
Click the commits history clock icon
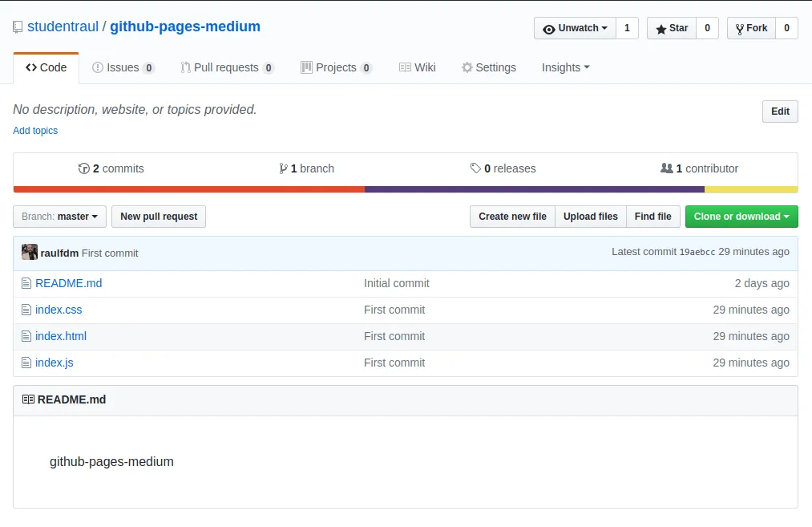tap(84, 168)
